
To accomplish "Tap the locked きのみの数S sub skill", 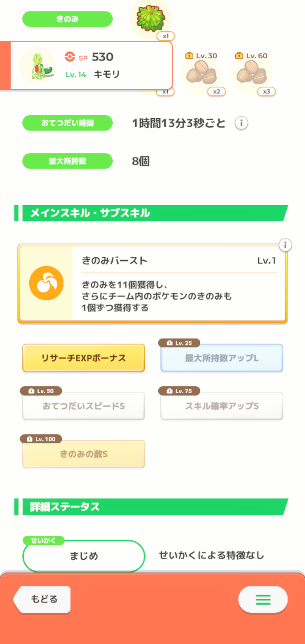I will [x=83, y=454].
